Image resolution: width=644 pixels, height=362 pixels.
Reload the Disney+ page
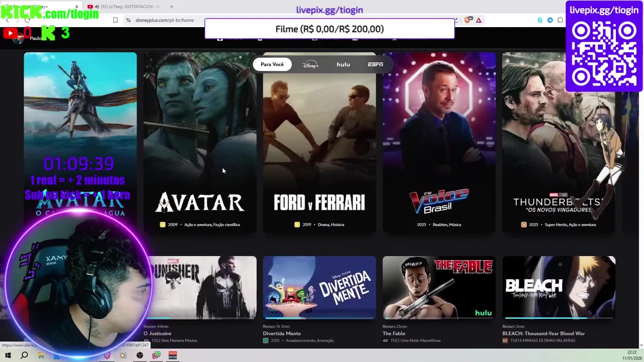point(27,20)
